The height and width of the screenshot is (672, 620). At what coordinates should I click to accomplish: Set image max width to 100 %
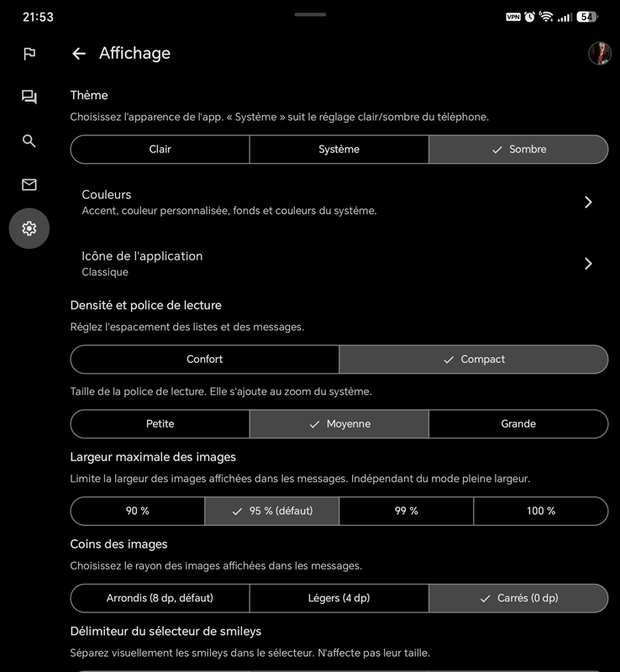click(541, 511)
